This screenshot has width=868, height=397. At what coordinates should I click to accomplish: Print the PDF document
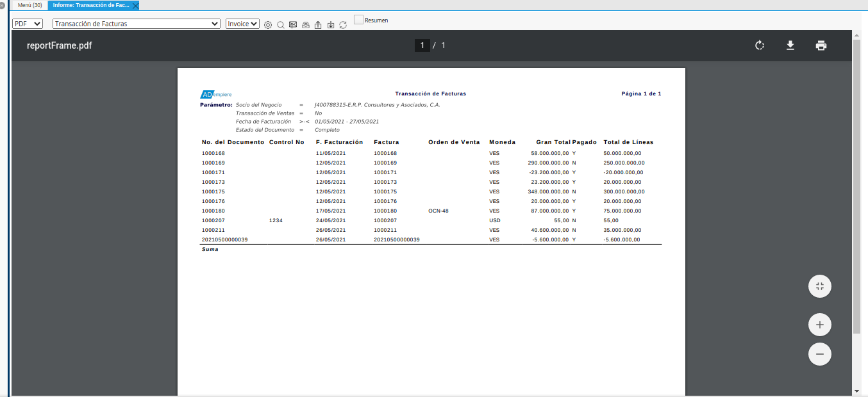click(x=821, y=45)
